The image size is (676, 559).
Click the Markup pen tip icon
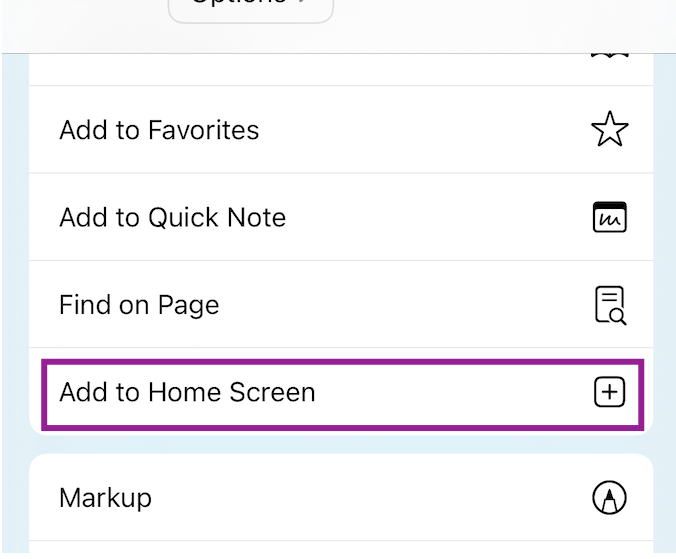click(609, 497)
